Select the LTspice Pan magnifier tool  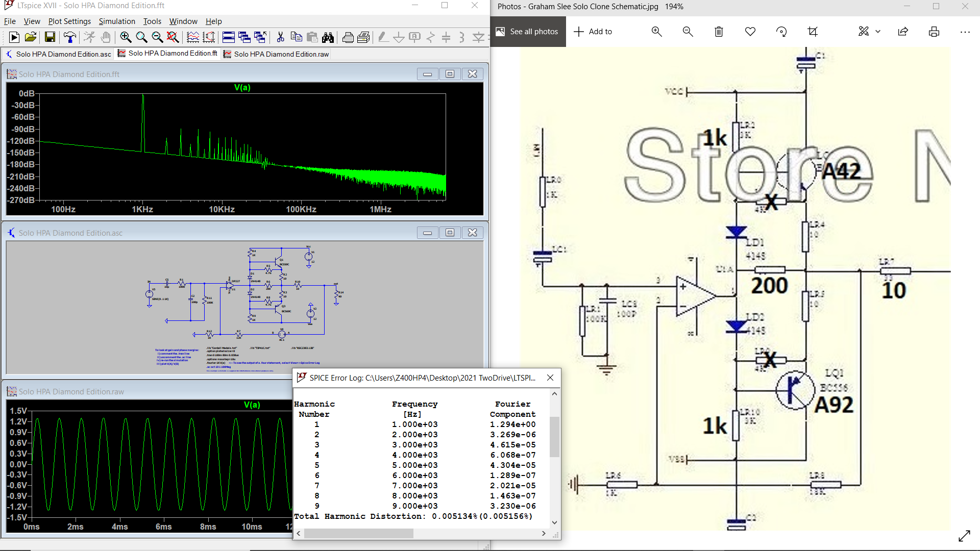tap(141, 37)
